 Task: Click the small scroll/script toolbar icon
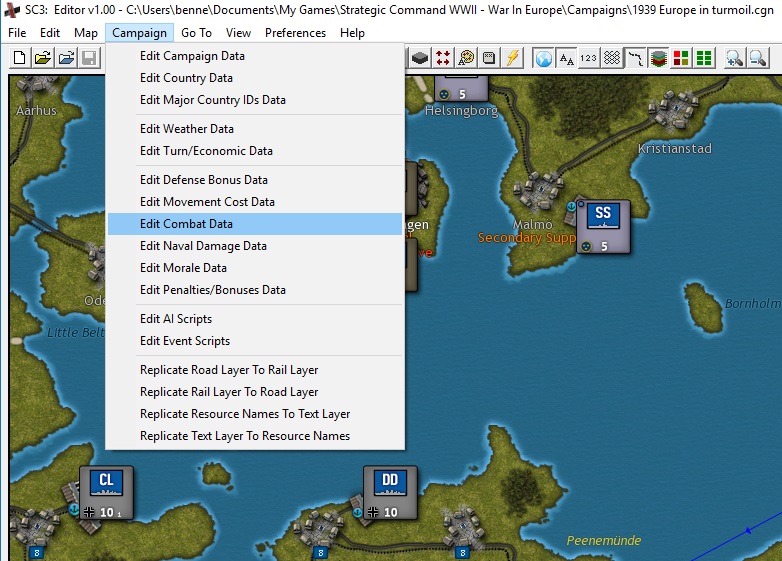(x=489, y=58)
